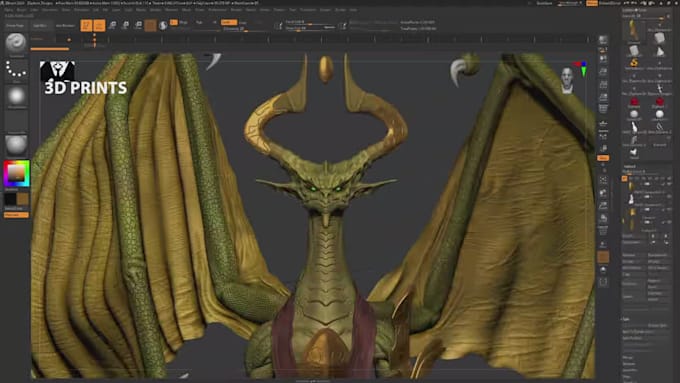Open LightBox from the top shelf

[x=40, y=26]
